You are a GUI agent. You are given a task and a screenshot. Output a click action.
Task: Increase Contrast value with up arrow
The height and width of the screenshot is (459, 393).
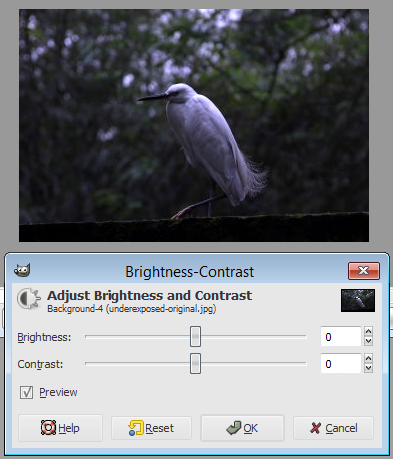pos(368,359)
